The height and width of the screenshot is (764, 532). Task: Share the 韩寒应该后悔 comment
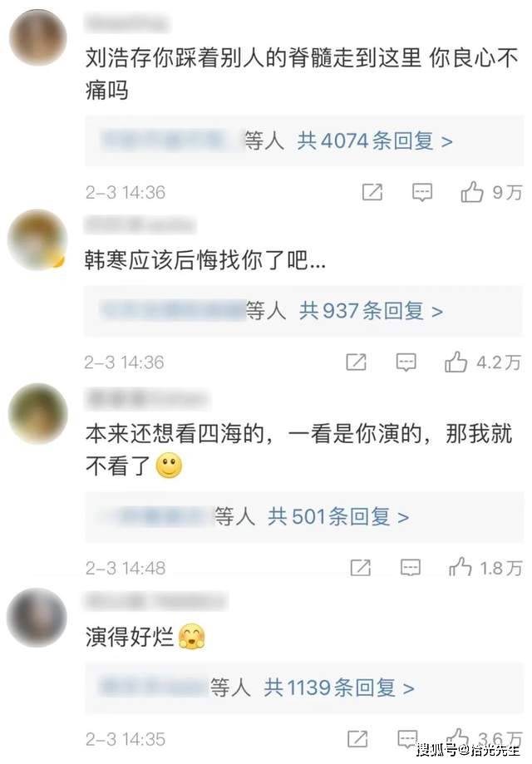356,362
